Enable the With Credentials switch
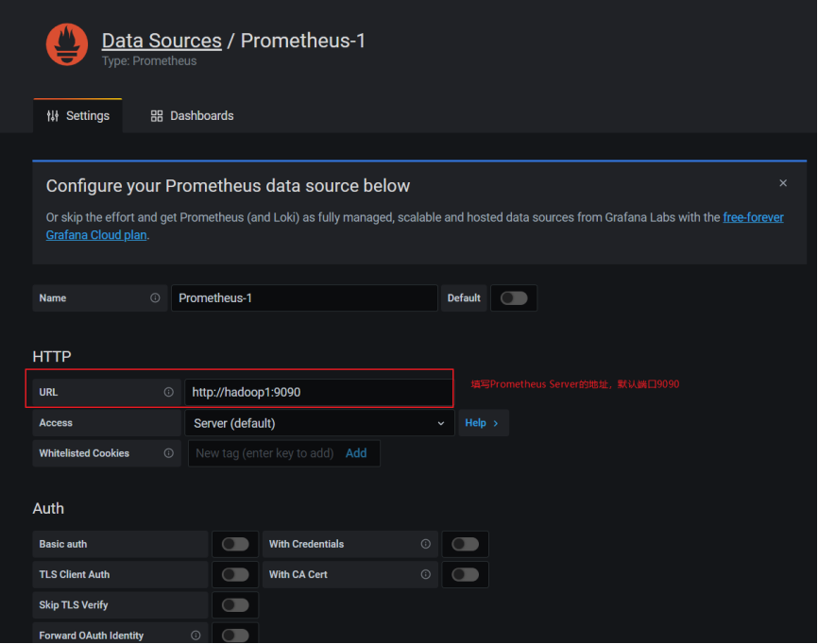The width and height of the screenshot is (818, 644). click(x=466, y=545)
